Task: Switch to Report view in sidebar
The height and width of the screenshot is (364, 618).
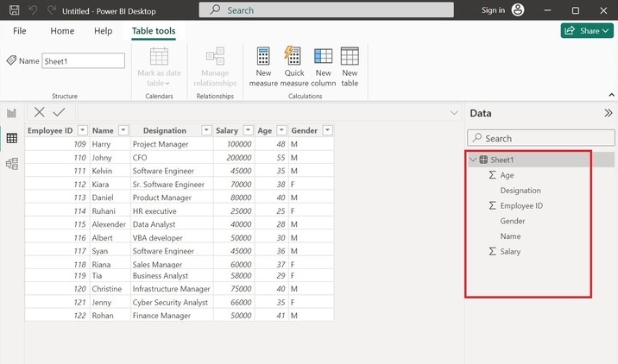Action: point(12,113)
